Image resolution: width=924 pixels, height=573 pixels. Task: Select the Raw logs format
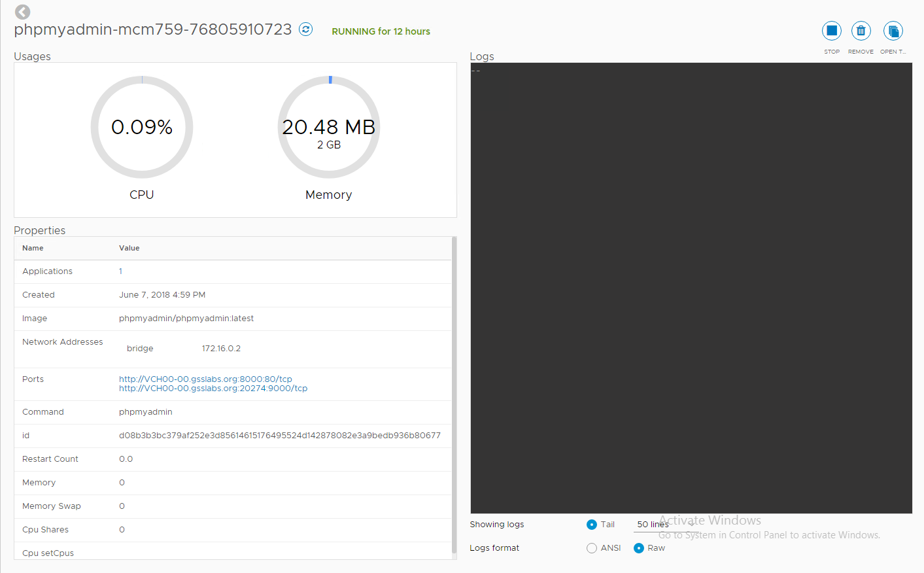click(x=639, y=548)
